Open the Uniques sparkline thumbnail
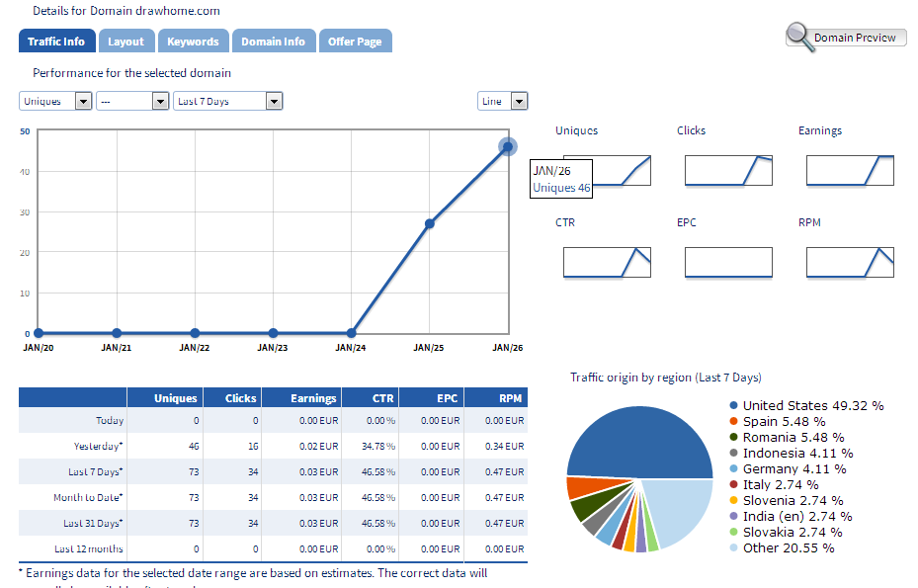 click(607, 170)
